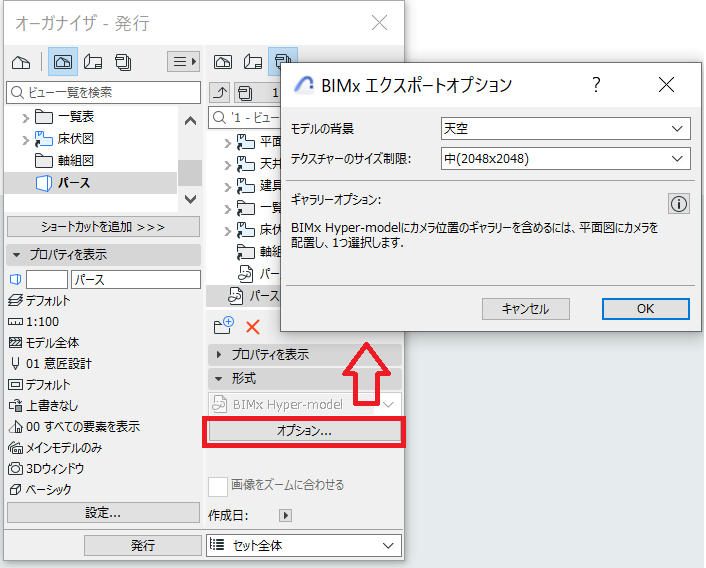Expand the 作成日 arrow button

285,515
